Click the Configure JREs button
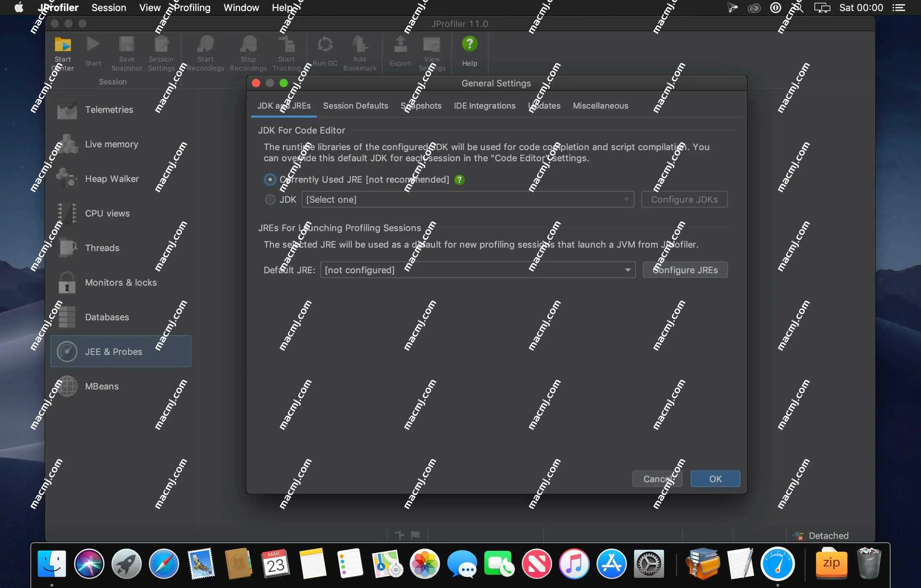 click(x=685, y=270)
